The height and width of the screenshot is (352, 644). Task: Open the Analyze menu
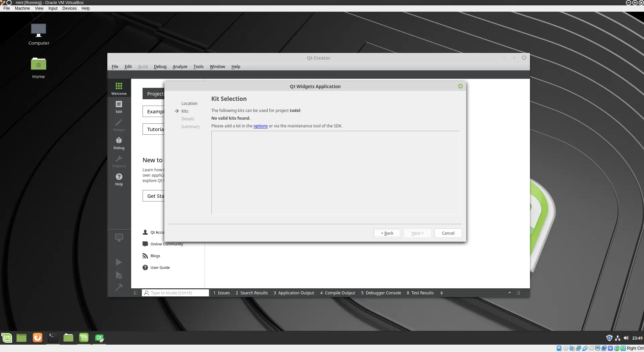tap(180, 67)
